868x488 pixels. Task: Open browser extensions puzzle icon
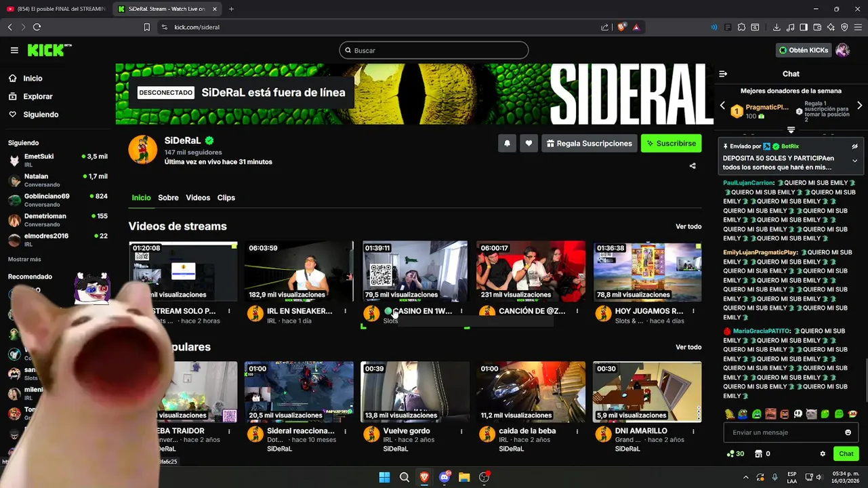tap(741, 27)
